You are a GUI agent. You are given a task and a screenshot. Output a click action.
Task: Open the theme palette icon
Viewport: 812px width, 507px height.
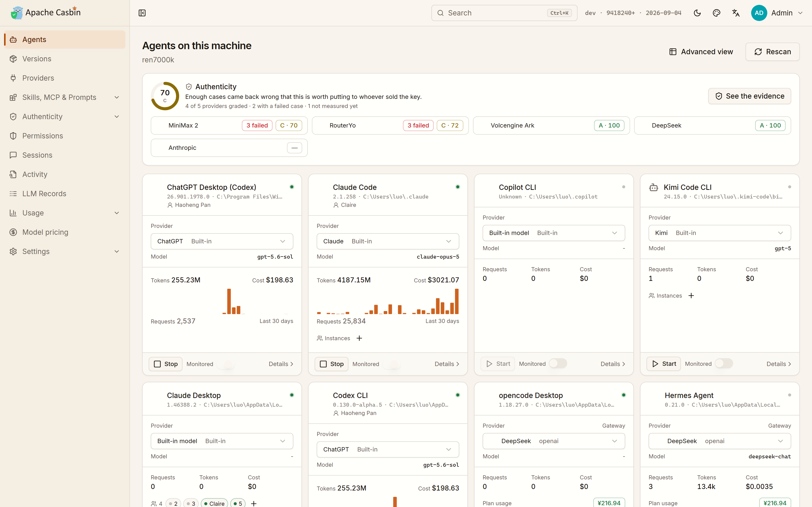click(x=716, y=13)
